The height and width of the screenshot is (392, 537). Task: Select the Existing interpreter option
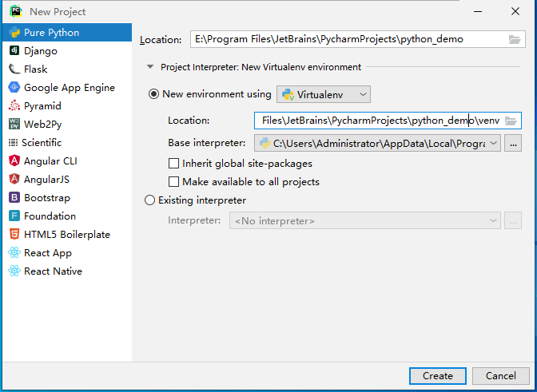pyautogui.click(x=149, y=200)
